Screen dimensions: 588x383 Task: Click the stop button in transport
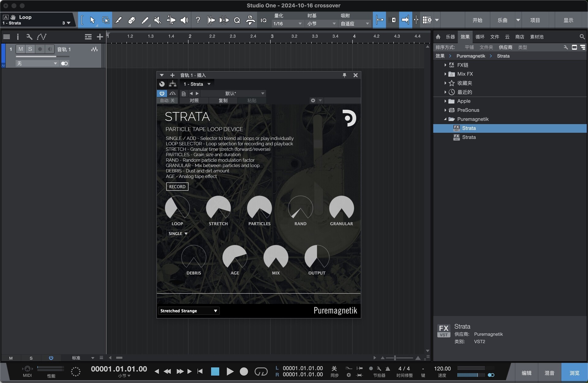point(215,371)
